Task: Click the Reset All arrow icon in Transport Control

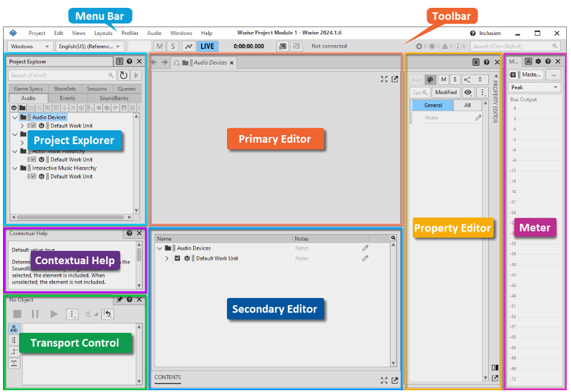Action: [108, 314]
